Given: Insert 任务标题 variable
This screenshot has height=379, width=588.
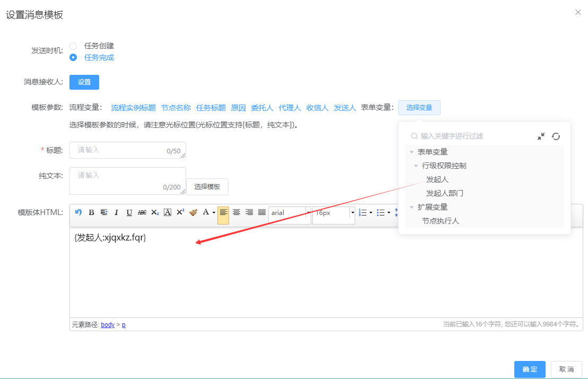Looking at the screenshot, I should [x=210, y=108].
